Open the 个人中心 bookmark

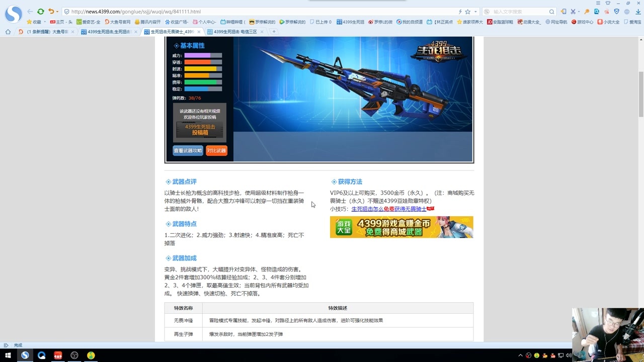[x=204, y=22]
